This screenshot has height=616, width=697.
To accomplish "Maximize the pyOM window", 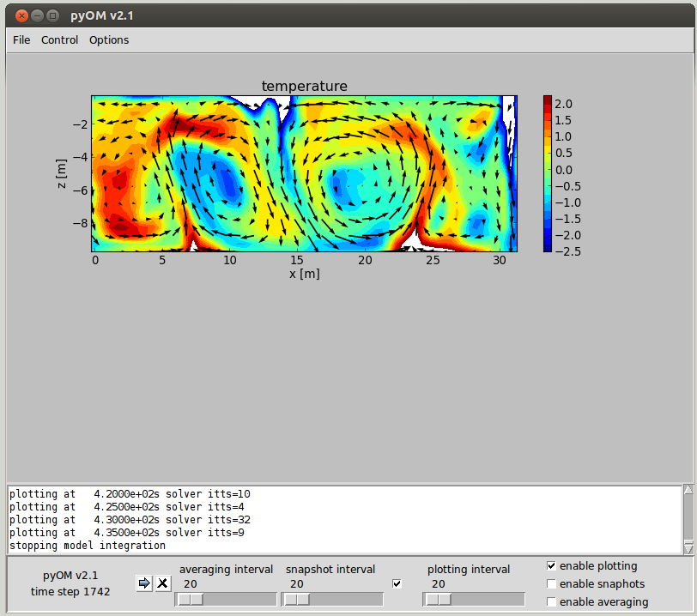I will (x=53, y=15).
